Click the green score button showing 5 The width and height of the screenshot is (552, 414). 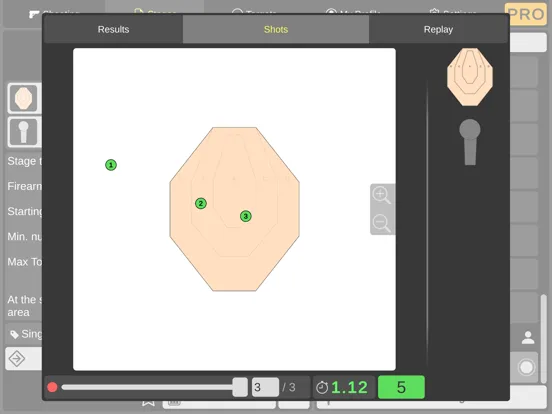pos(401,387)
